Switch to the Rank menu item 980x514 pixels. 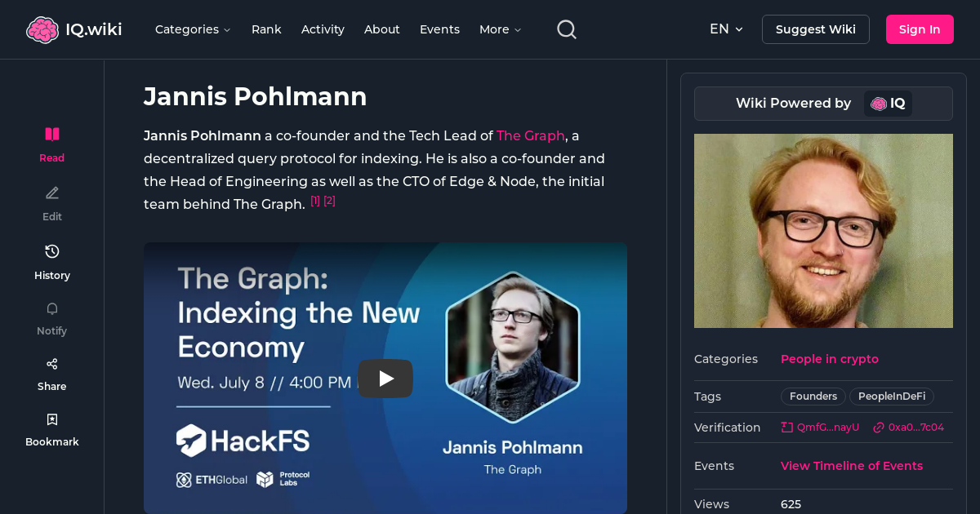(266, 29)
